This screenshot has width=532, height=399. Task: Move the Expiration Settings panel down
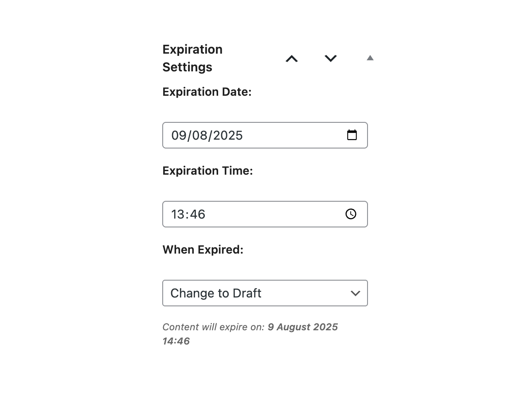[331, 59]
